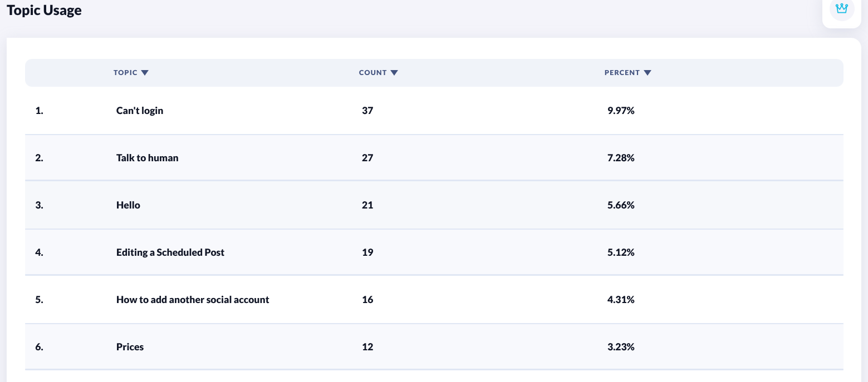Click the 3.23% percent value
The width and height of the screenshot is (868, 382).
pyautogui.click(x=621, y=347)
